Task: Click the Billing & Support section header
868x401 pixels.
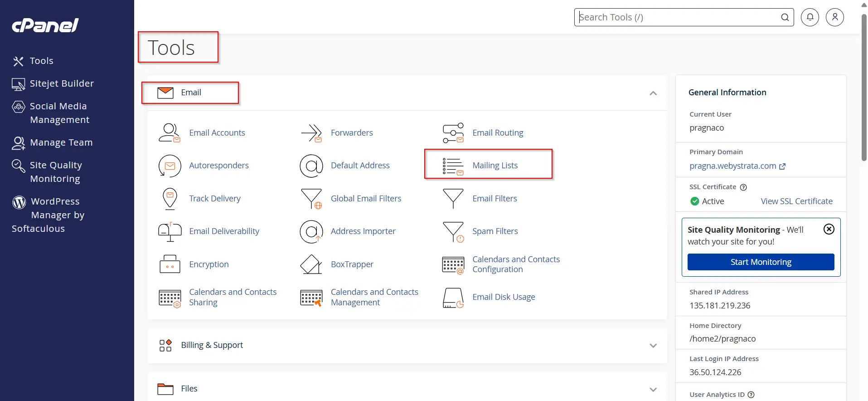Action: click(407, 346)
